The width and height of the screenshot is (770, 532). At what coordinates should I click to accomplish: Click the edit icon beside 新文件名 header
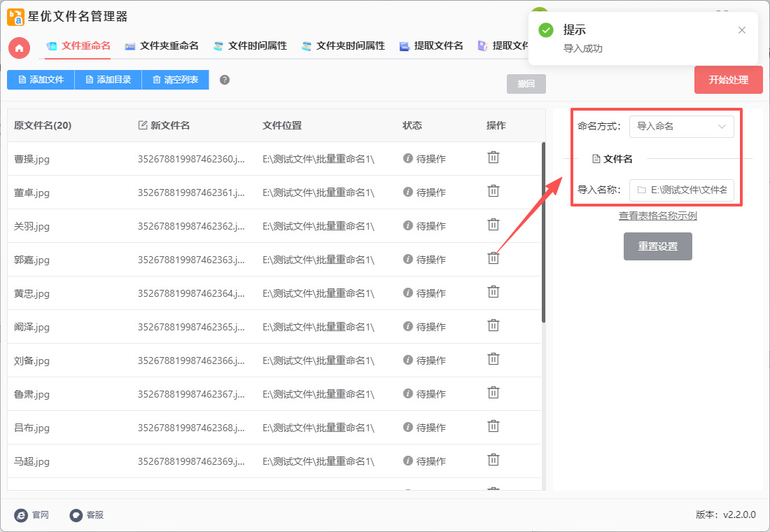pos(143,125)
